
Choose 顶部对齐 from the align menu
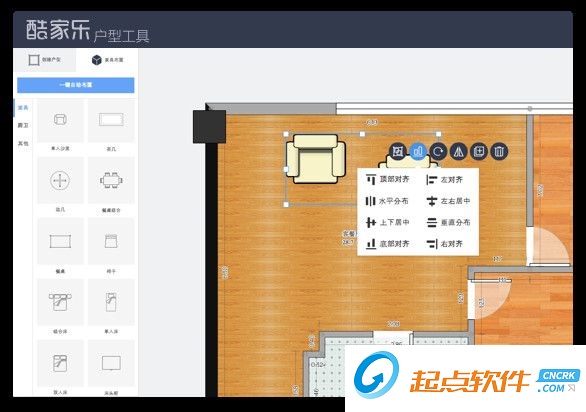388,179
